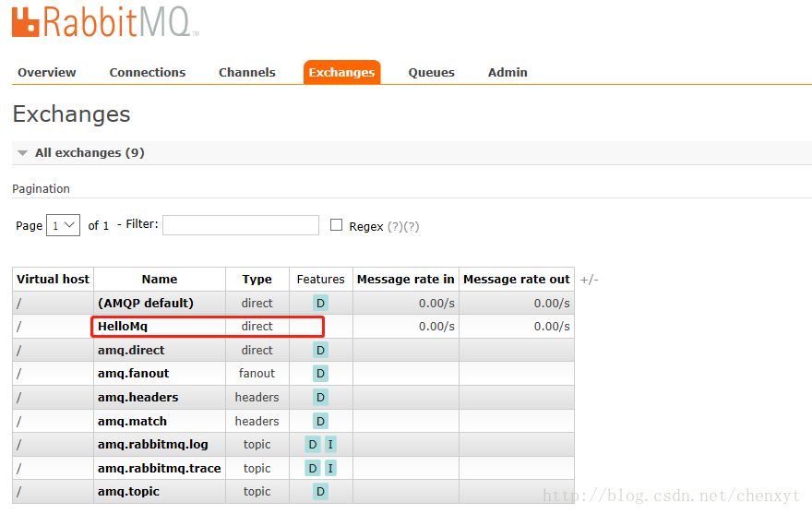Sort by the Name column header

point(160,280)
